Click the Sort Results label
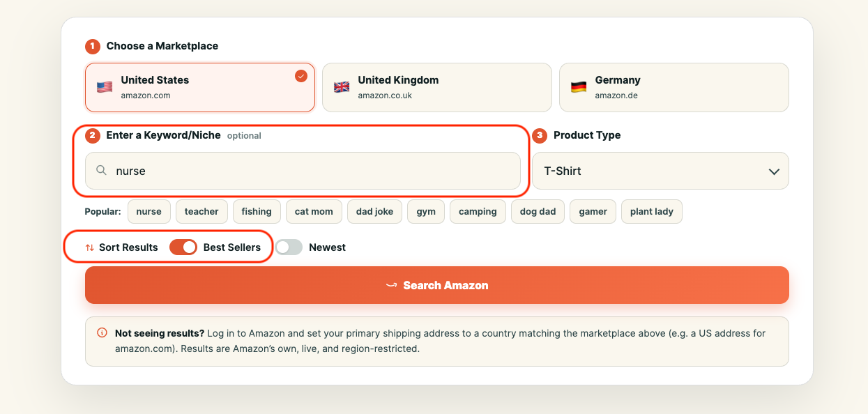This screenshot has width=868, height=414. point(128,247)
